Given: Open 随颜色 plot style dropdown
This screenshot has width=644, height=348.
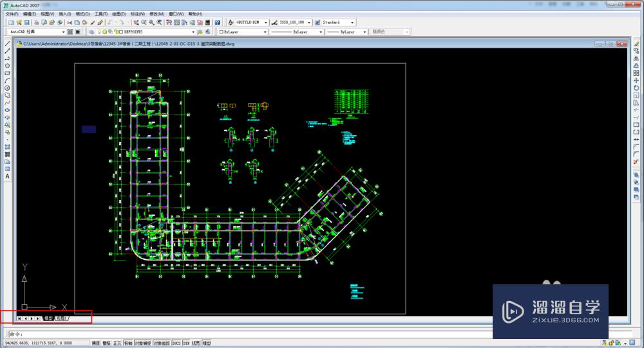Looking at the screenshot, I should coord(406,32).
